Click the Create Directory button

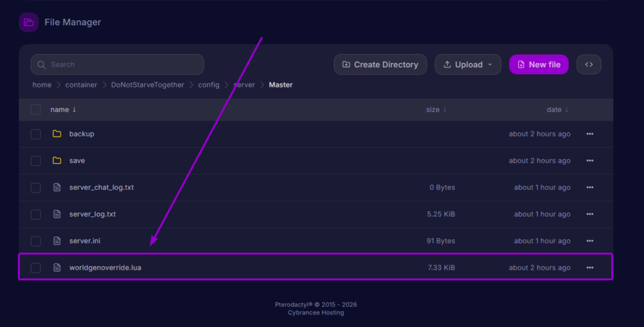click(x=380, y=65)
